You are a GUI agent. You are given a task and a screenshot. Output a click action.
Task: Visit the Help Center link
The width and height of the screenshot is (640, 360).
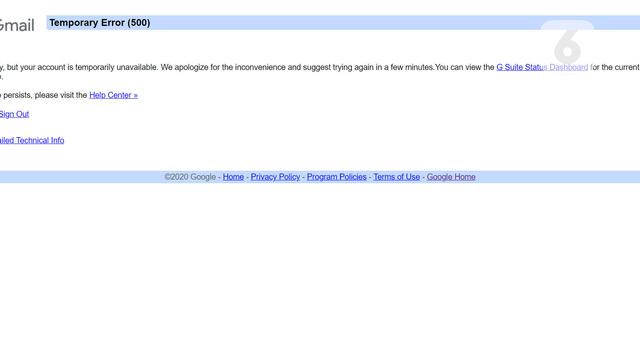click(113, 95)
